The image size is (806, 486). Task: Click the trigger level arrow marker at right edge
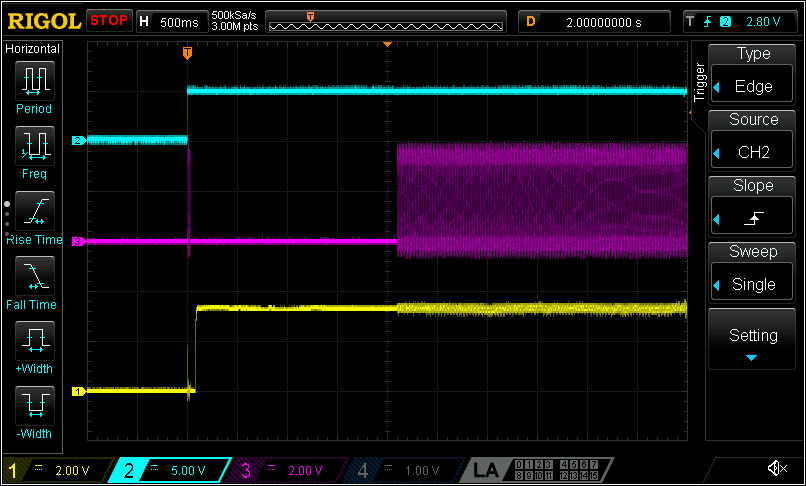click(689, 112)
